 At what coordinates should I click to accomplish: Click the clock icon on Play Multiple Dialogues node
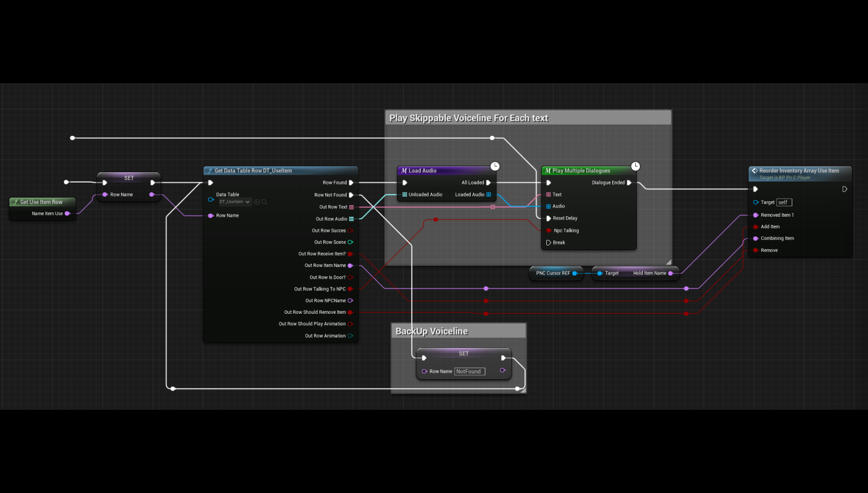(x=635, y=166)
